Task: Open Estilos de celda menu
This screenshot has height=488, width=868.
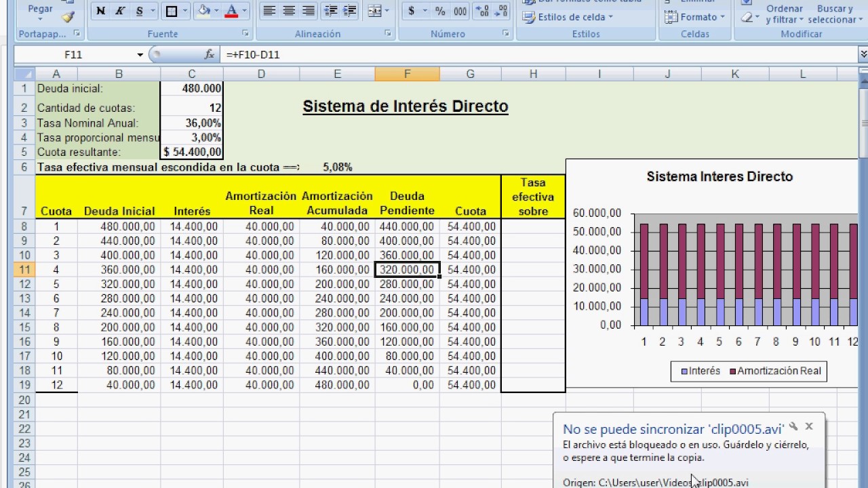Action: point(568,17)
